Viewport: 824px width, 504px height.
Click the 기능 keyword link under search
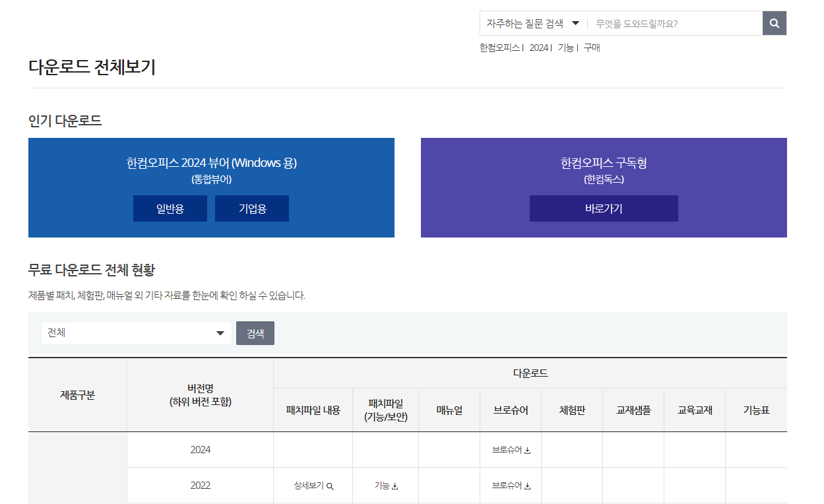(565, 47)
